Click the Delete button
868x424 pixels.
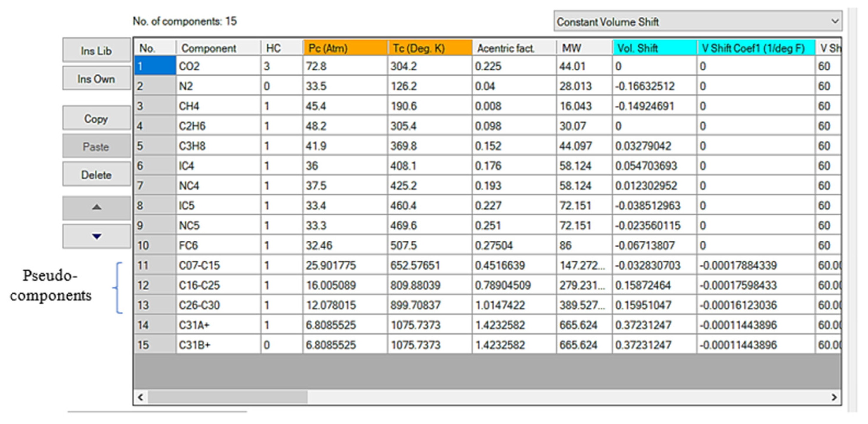(96, 174)
